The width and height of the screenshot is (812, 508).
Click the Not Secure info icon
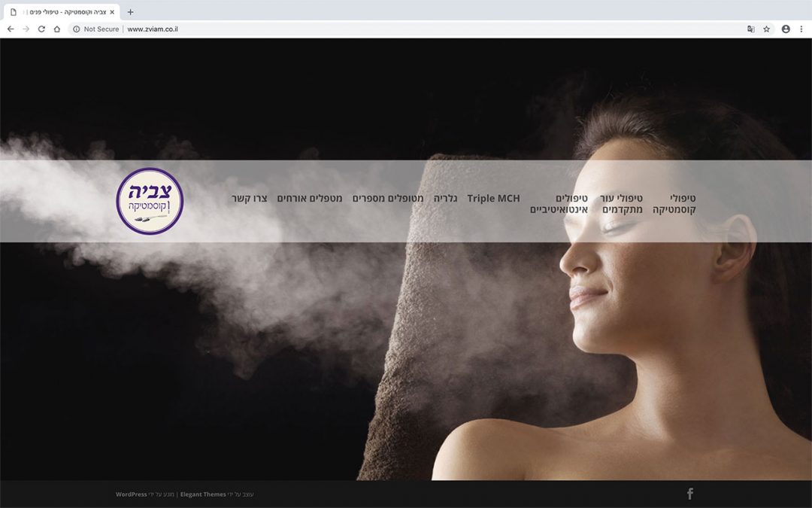[x=77, y=29]
